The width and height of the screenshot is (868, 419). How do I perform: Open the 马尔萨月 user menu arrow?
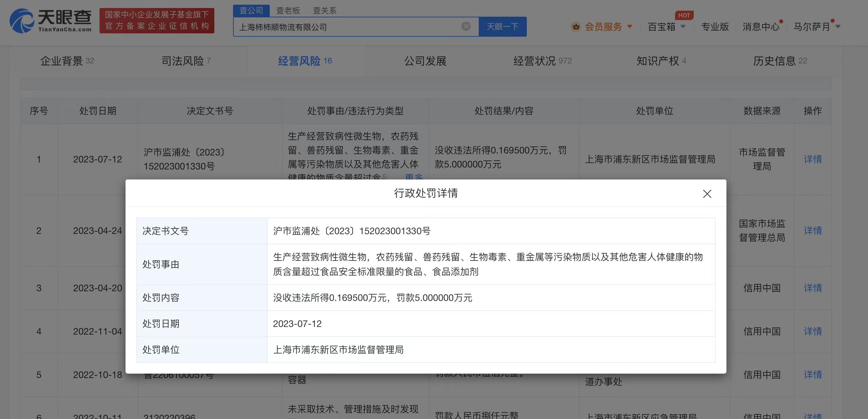838,27
